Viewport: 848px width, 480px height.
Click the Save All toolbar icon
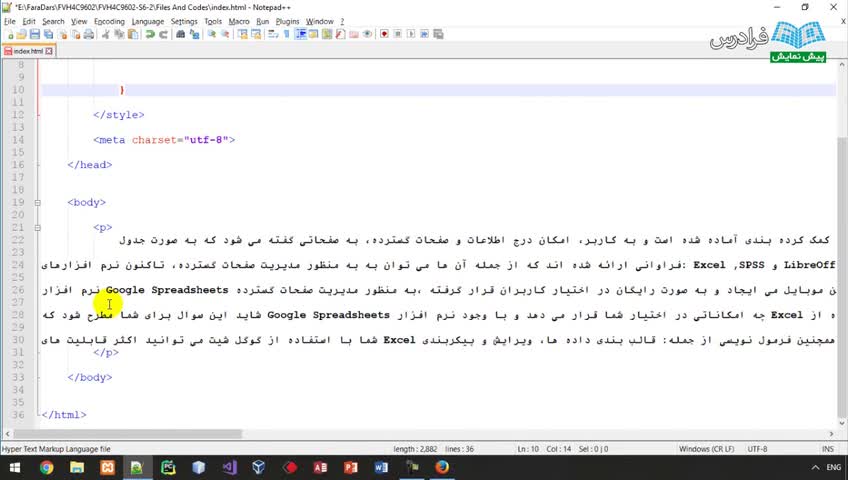48,34
